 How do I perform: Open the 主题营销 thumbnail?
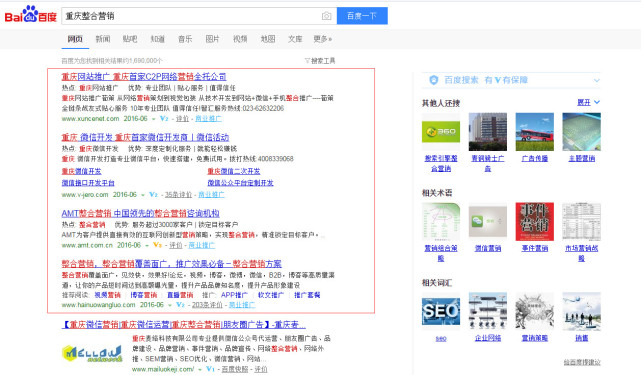click(x=582, y=132)
